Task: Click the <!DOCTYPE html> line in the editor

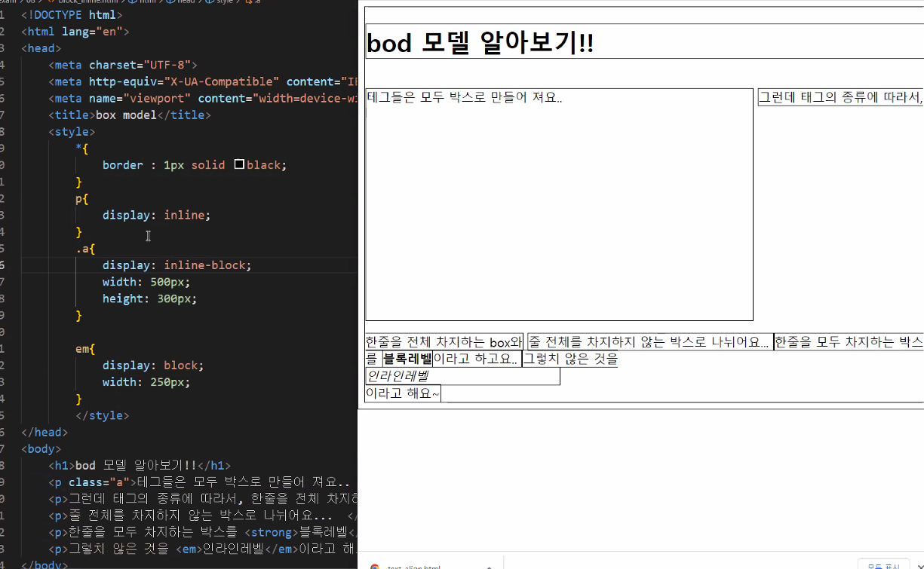Action: (x=72, y=15)
